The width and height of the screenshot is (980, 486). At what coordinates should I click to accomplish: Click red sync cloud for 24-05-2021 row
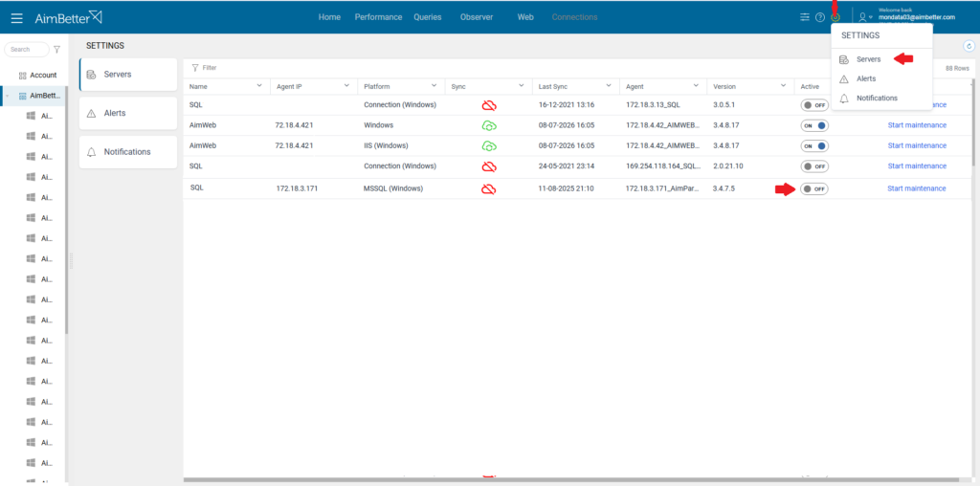click(489, 166)
